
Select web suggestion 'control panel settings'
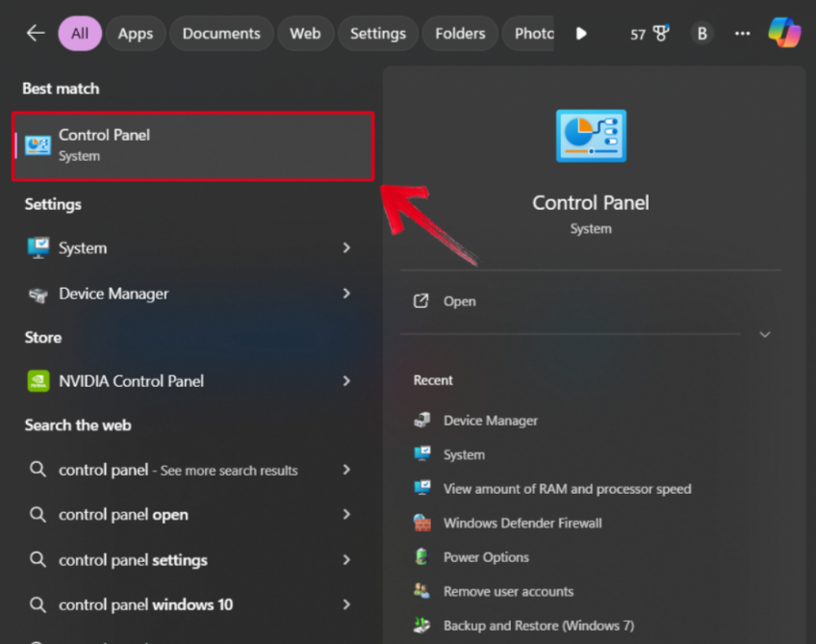pos(191,559)
